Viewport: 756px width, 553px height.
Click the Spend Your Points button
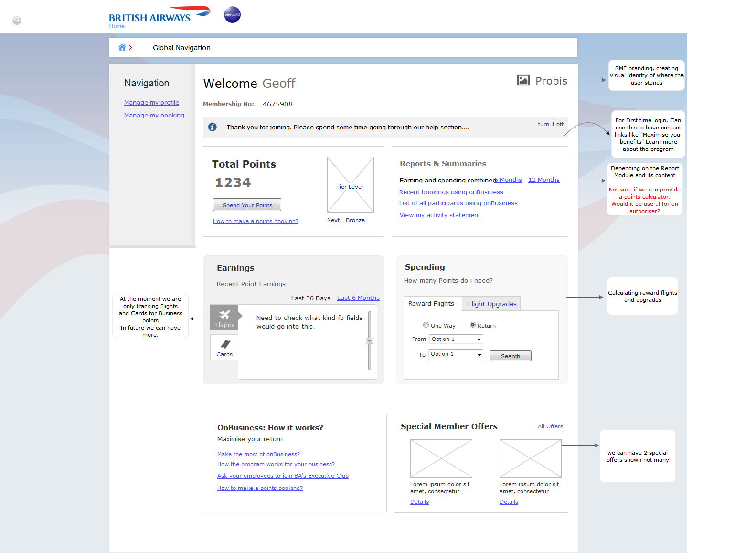[247, 205]
